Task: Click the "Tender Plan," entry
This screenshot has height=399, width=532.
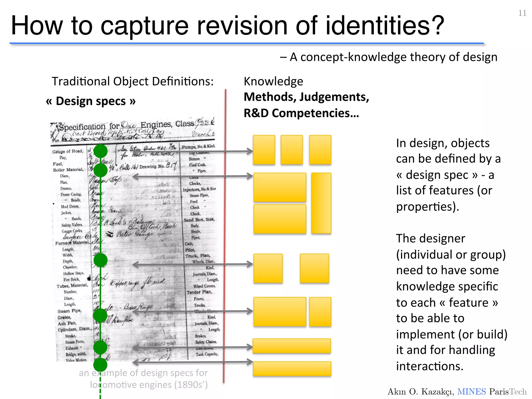Action: 199,292
